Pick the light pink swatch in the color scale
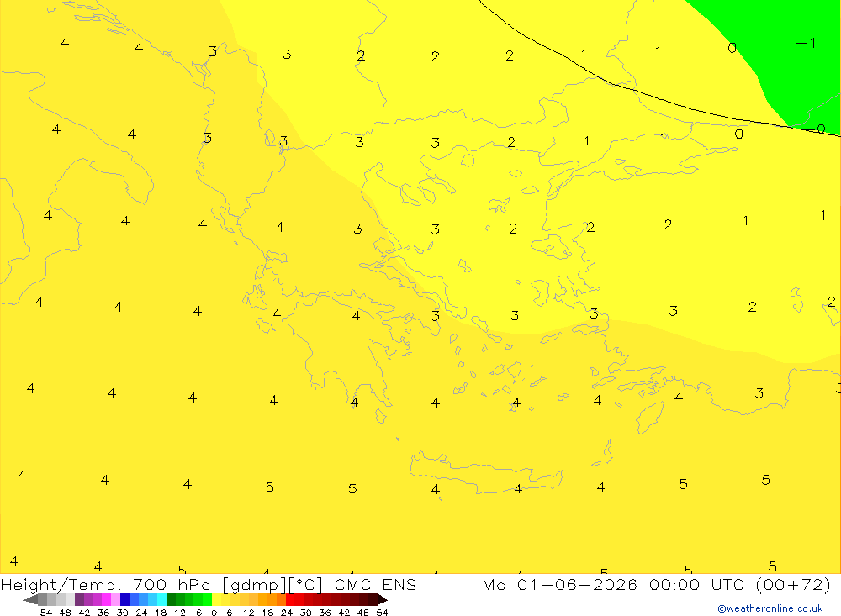Screen dimensions: 841x616 [x=115, y=600]
